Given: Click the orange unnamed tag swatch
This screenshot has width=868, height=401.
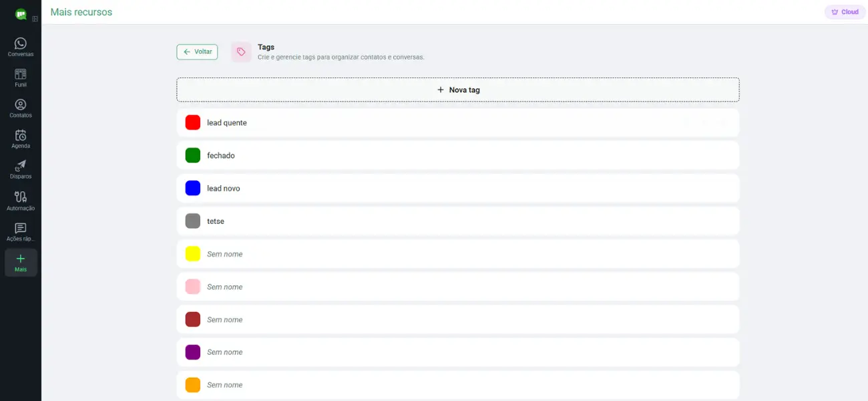Looking at the screenshot, I should coord(193,385).
